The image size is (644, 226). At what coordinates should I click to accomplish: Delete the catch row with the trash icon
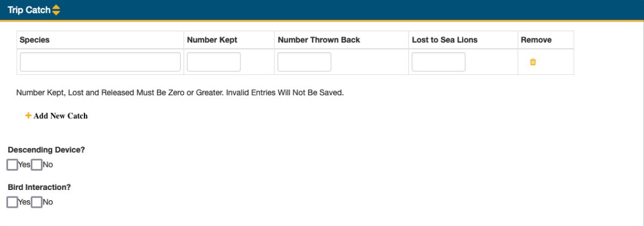tap(533, 62)
